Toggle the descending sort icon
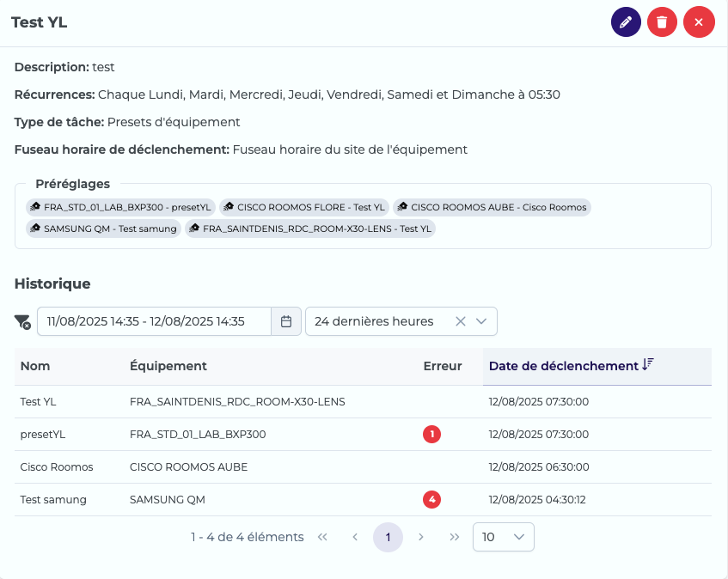 (x=648, y=364)
